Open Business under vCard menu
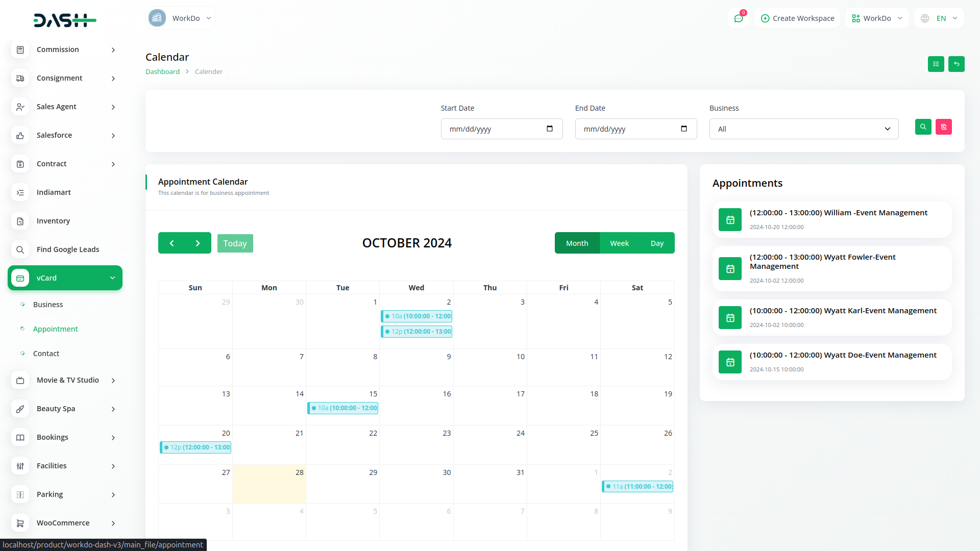Viewport: 980px width, 551px height. pos(48,305)
